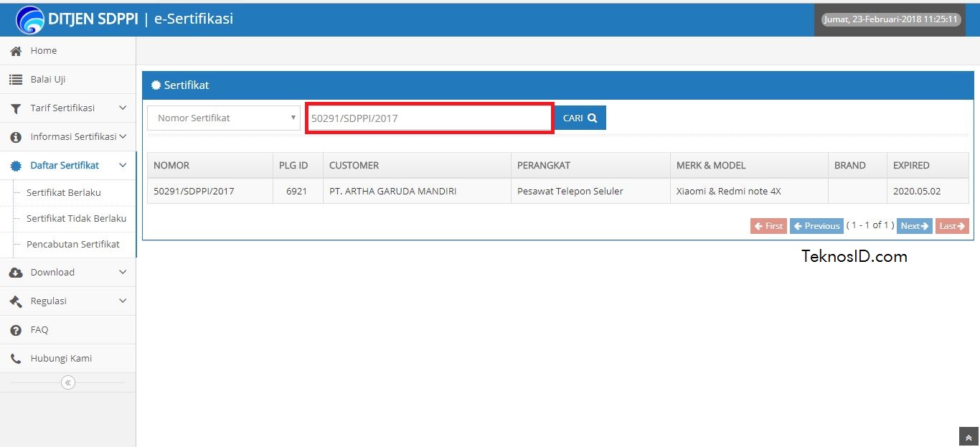Viewport: 980px width, 447px height.
Task: Click the Balai Uji list icon
Action: click(x=16, y=80)
